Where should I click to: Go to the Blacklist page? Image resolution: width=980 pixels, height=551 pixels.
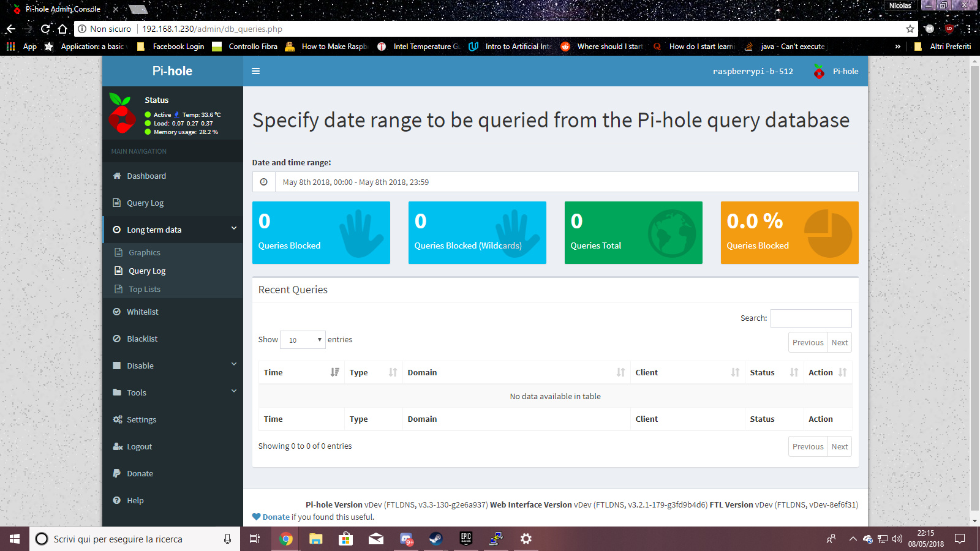(173, 339)
